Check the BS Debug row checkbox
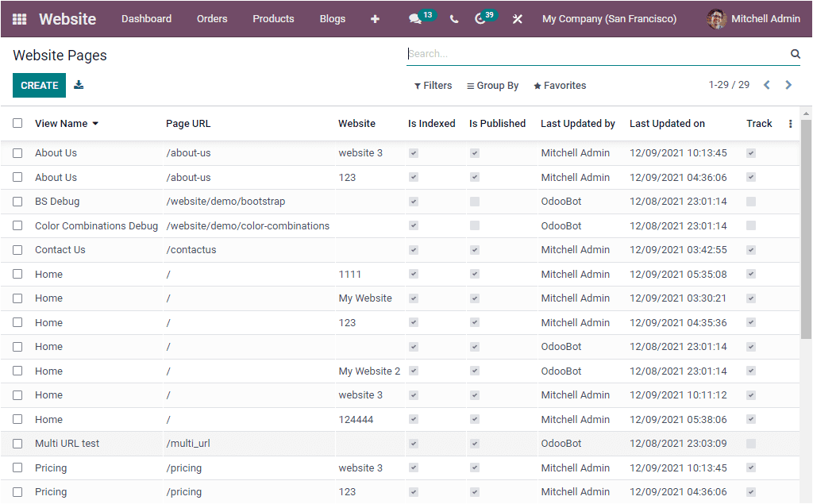The width and height of the screenshot is (813, 504). (x=17, y=201)
